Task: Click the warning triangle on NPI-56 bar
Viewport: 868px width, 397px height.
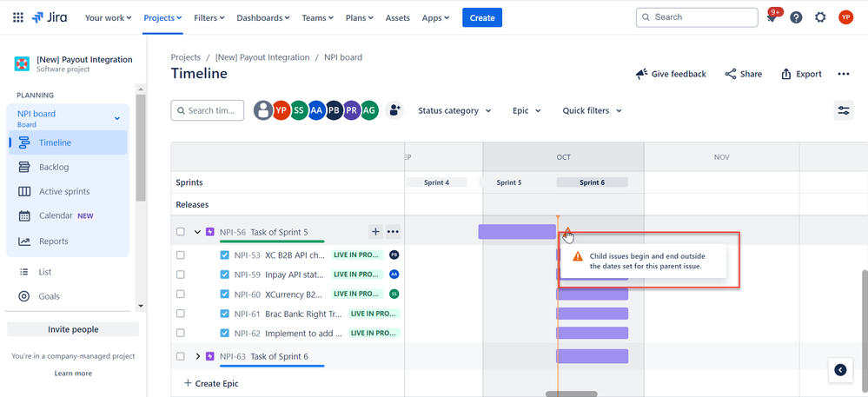Action: click(x=567, y=232)
